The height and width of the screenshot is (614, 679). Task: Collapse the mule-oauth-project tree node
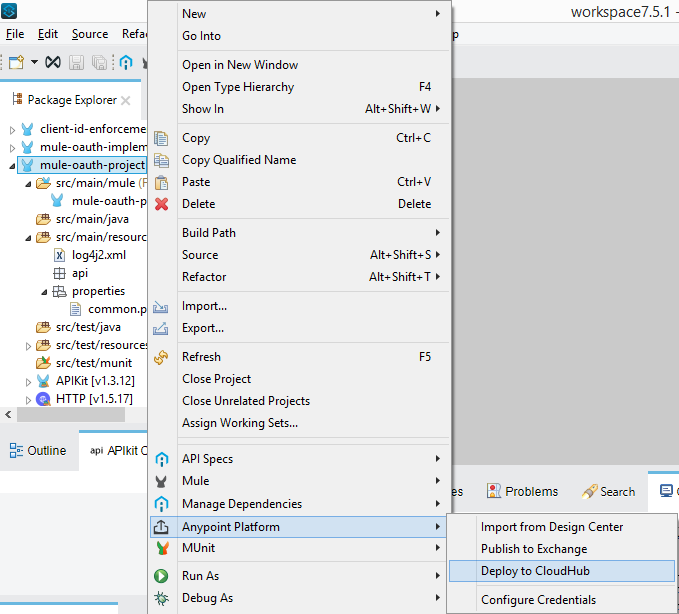(12, 166)
